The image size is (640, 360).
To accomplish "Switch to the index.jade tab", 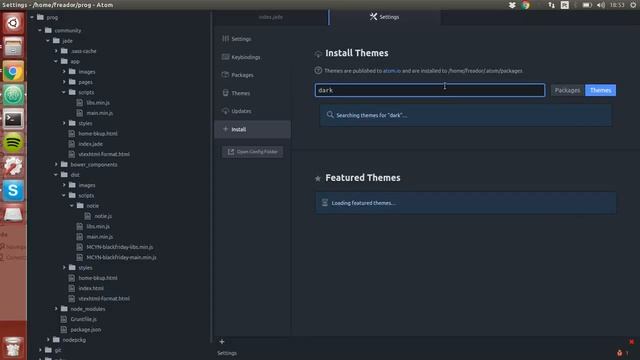I will point(271,17).
